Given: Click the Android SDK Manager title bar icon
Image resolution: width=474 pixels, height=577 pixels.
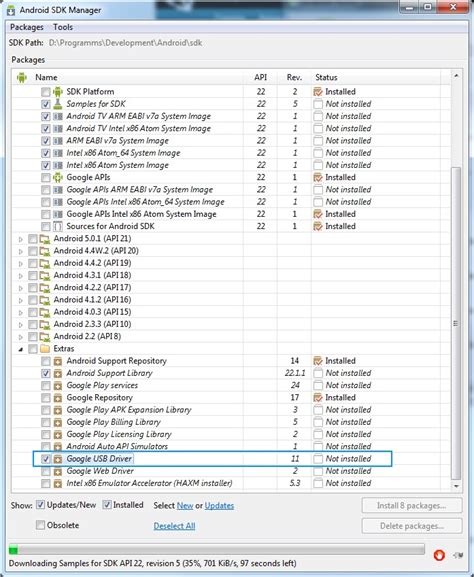Looking at the screenshot, I should (11, 10).
